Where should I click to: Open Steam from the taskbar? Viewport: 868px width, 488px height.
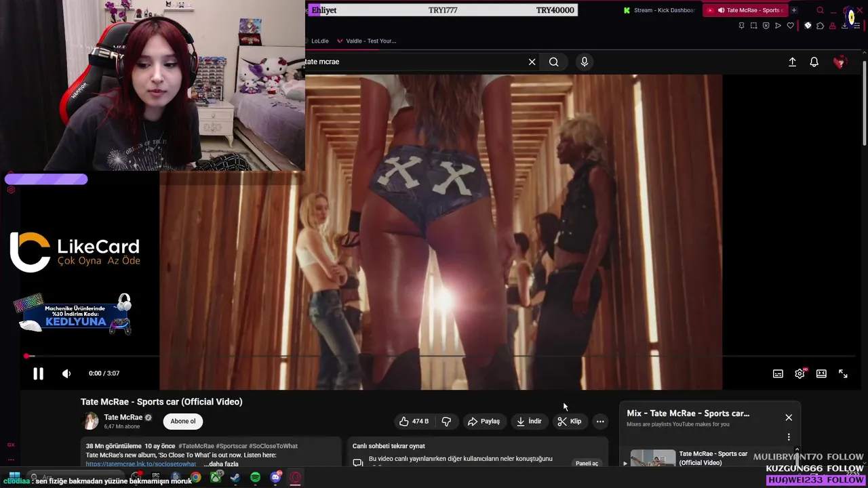pyautogui.click(x=235, y=477)
